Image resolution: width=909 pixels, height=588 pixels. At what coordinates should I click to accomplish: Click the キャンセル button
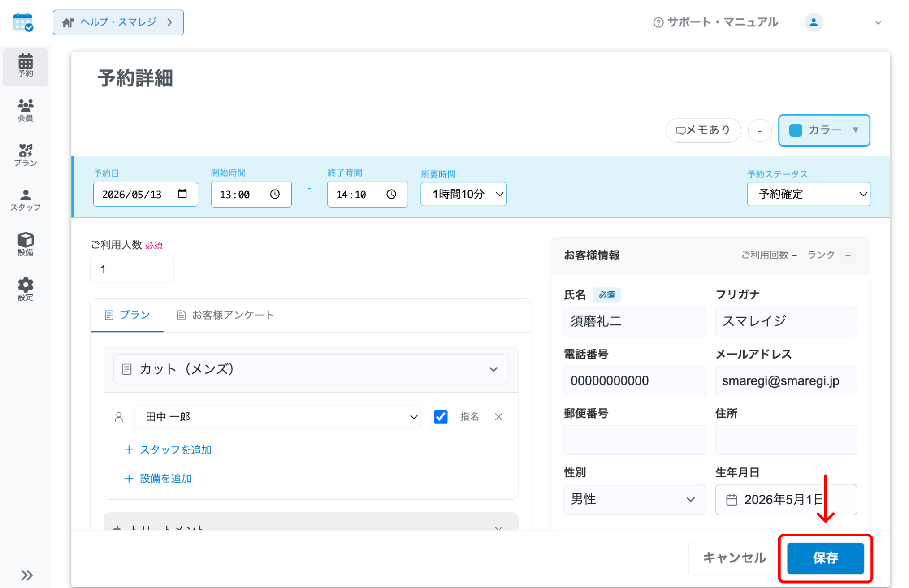tap(734, 558)
